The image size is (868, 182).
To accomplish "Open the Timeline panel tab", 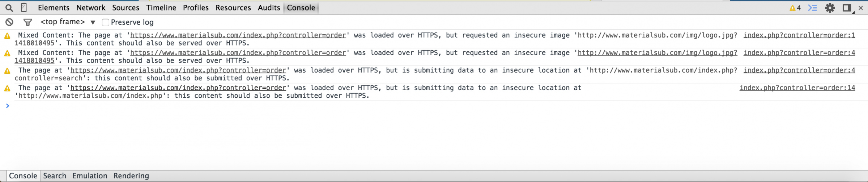I will coord(161,8).
